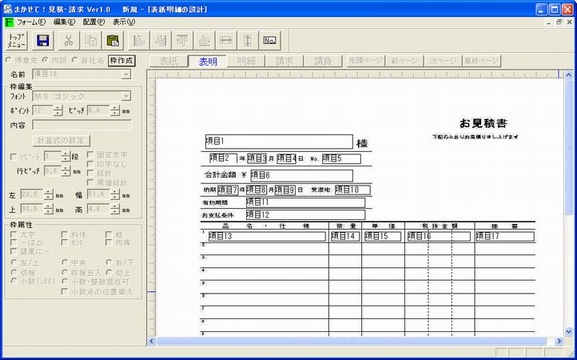Select the 得意先 radio button
Image resolution: width=577 pixels, height=360 pixels.
[7, 60]
